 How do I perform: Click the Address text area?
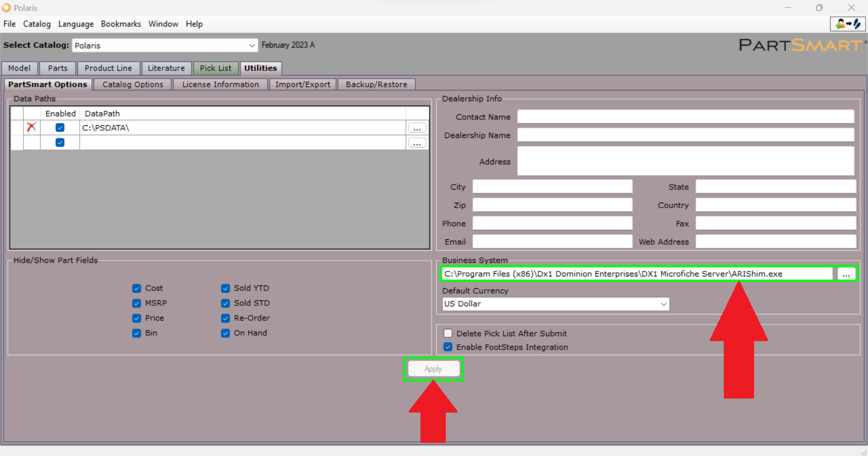click(686, 161)
